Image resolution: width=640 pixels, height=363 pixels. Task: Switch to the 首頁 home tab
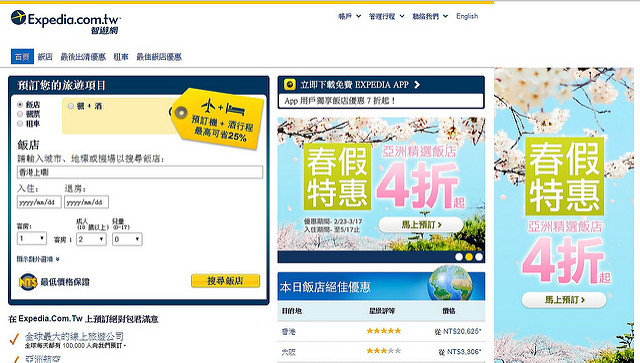tap(22, 57)
